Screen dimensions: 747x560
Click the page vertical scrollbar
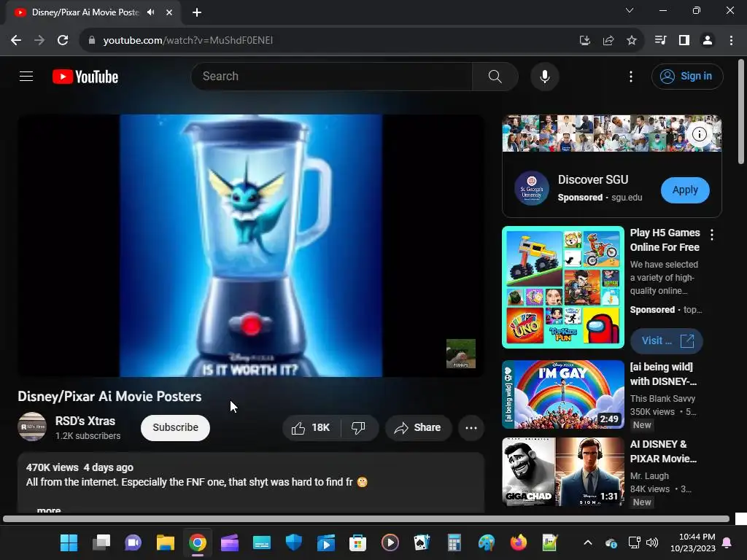point(741,112)
